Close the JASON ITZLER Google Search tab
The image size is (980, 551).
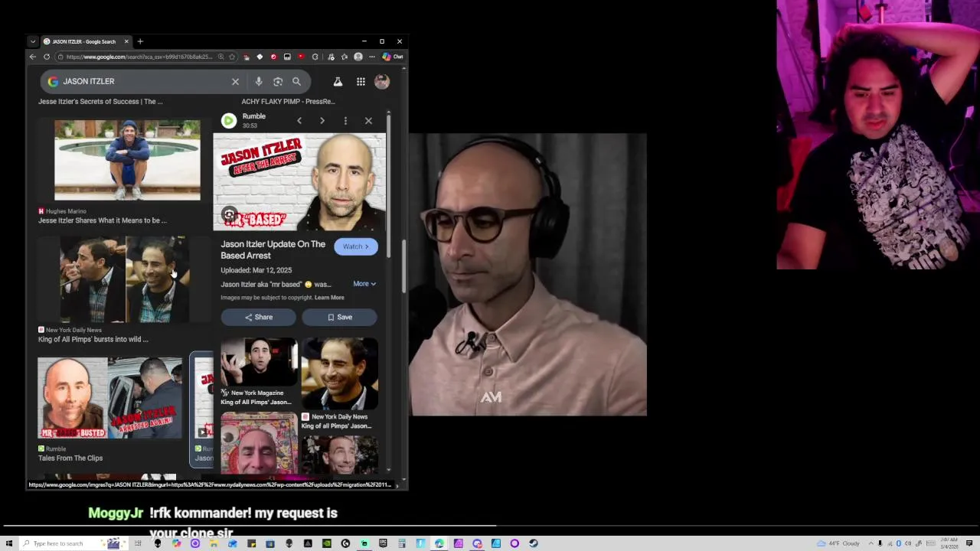[x=126, y=41]
